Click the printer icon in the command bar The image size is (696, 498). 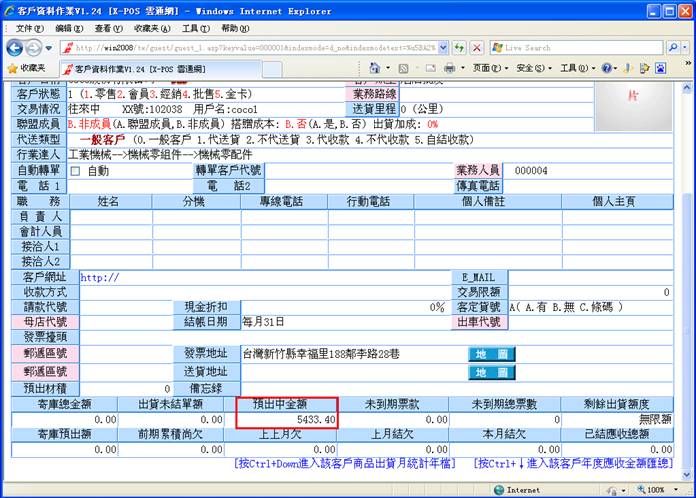tap(449, 68)
